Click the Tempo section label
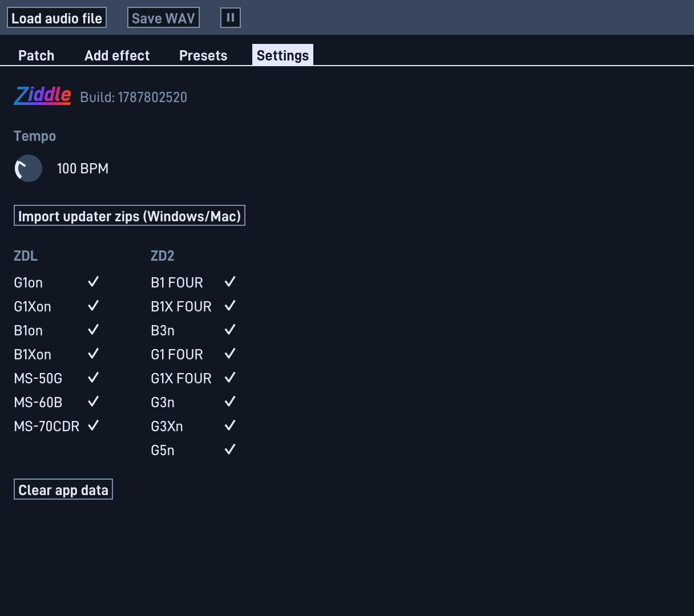Screen dimensions: 694x616 [35, 136]
